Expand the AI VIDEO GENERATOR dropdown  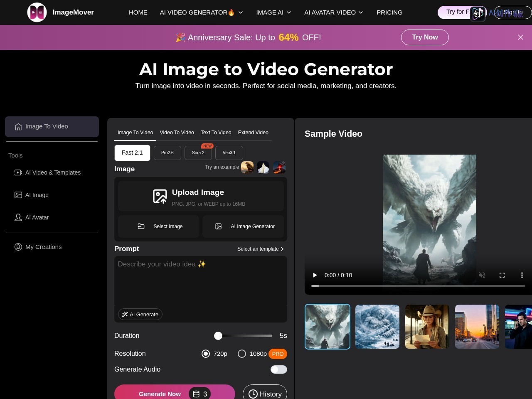[x=201, y=12]
